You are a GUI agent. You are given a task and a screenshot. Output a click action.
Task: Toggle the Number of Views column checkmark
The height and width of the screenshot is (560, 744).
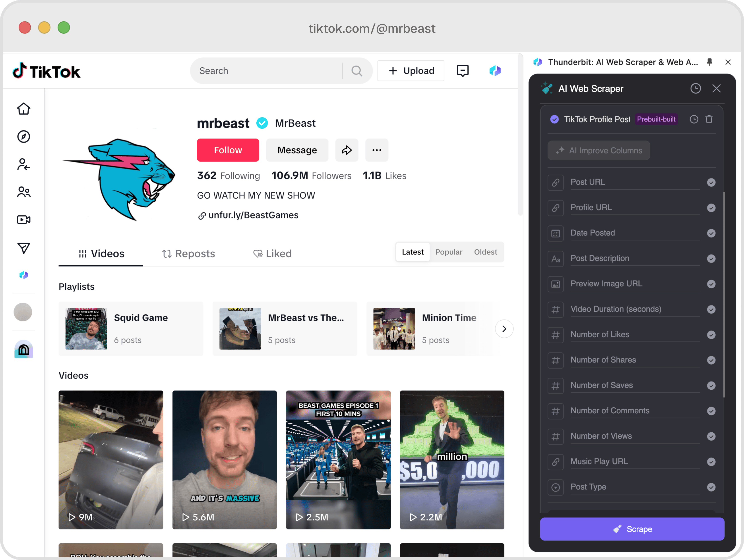pyautogui.click(x=711, y=436)
